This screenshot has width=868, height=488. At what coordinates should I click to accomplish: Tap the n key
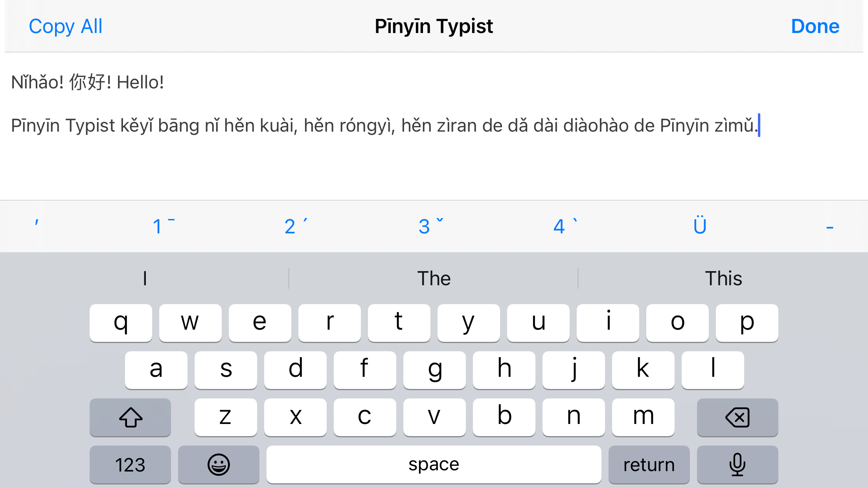[574, 417]
